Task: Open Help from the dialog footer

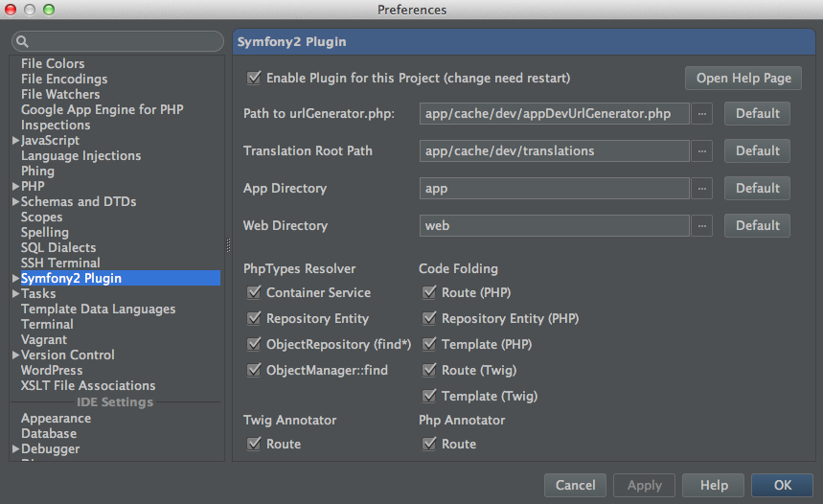Action: tap(714, 485)
